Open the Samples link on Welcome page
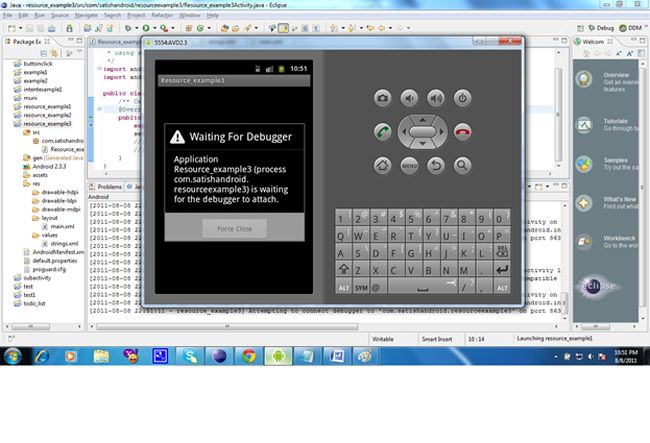This screenshot has height=443, width=650. point(616,160)
